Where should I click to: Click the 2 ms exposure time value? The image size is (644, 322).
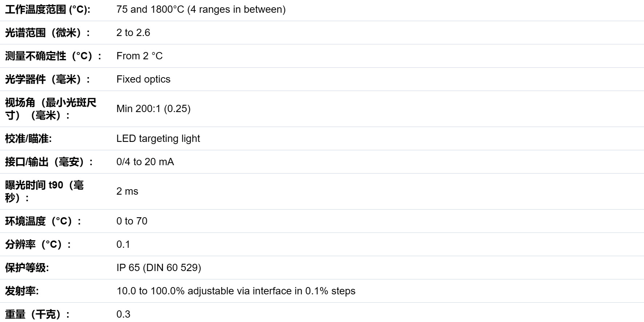pos(127,191)
